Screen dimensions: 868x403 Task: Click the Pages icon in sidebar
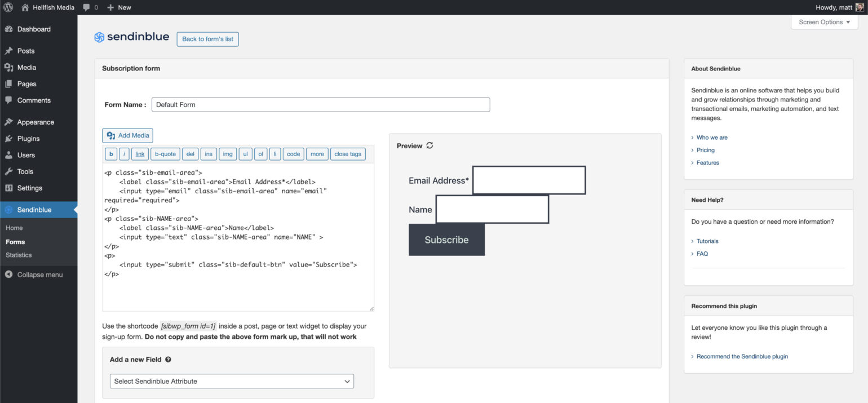[x=8, y=84]
